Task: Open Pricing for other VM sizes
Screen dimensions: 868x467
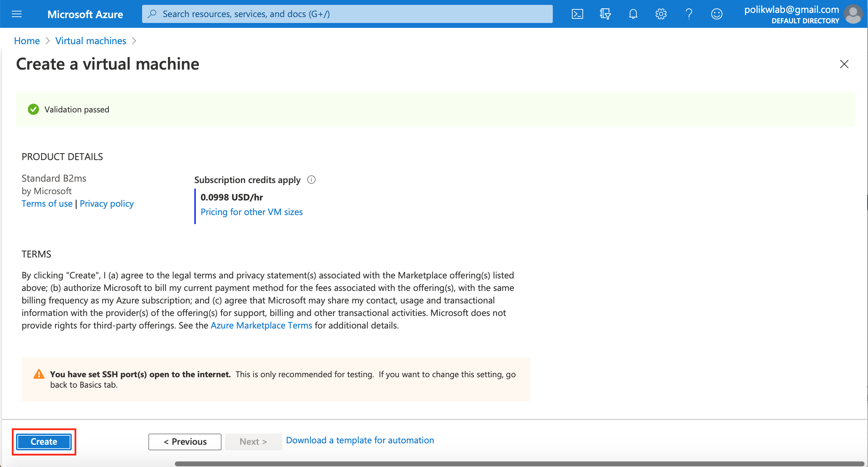Action: click(251, 212)
